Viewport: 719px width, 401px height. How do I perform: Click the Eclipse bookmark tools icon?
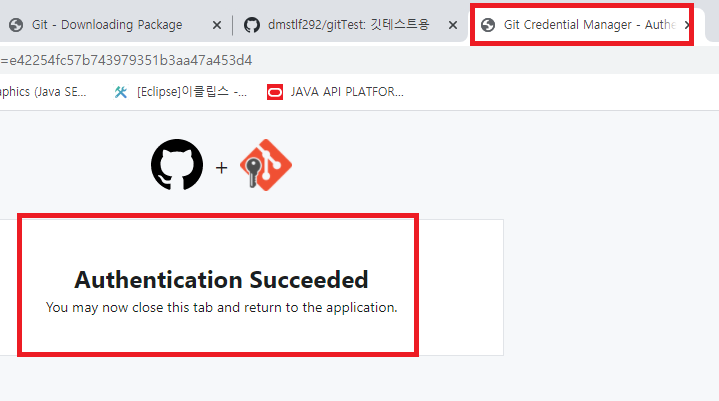coord(121,92)
